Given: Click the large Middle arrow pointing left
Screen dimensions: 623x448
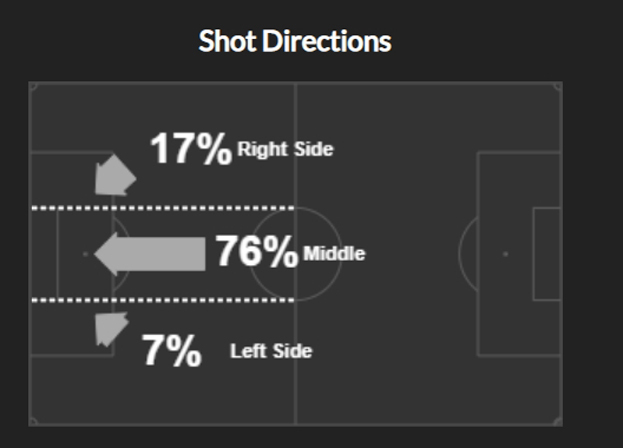Looking at the screenshot, I should [150, 254].
